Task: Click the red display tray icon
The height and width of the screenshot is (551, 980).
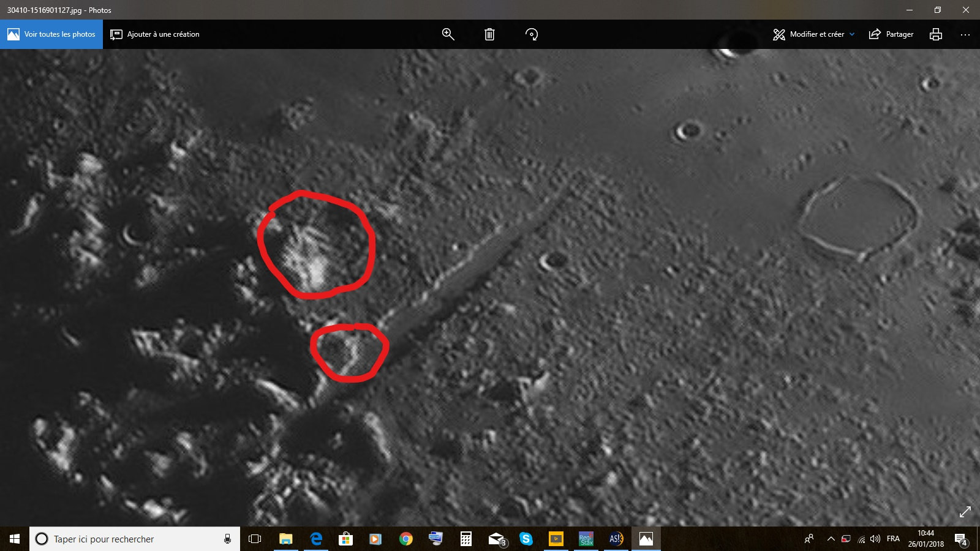Action: [846, 539]
